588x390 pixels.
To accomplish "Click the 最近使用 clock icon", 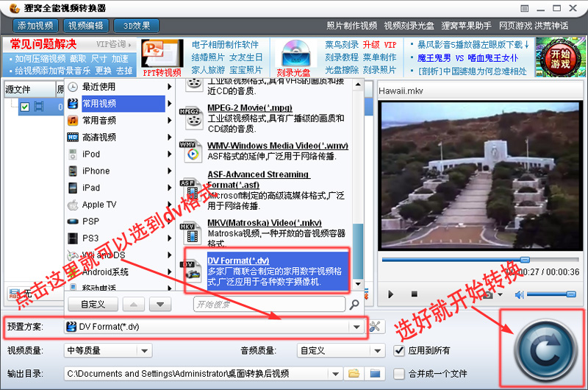I will [73, 87].
